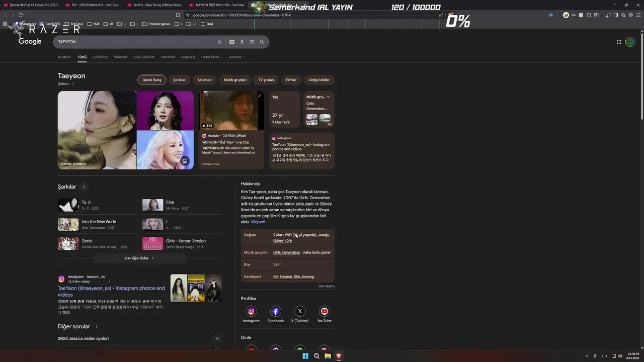Select the Albümler filter chip

pos(204,80)
